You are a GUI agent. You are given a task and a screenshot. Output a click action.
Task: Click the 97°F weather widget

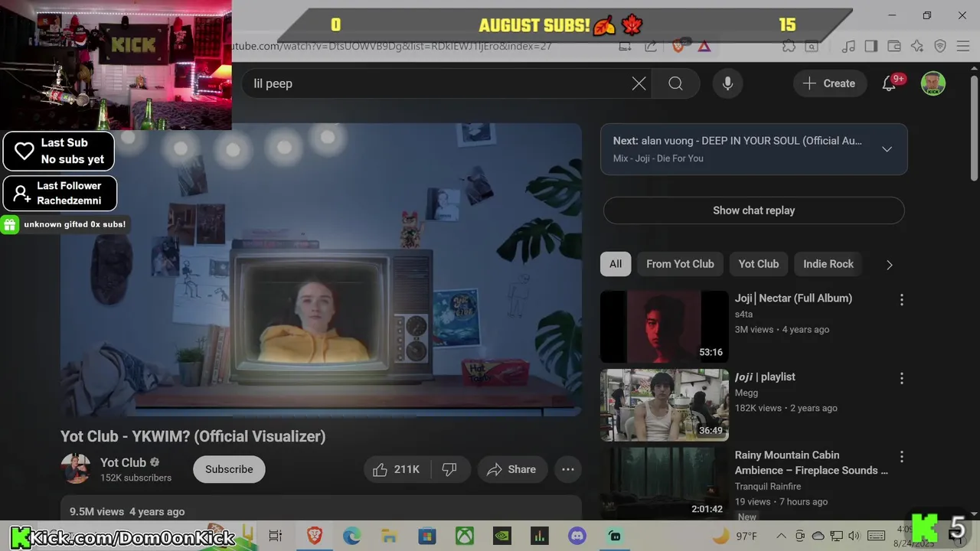(735, 536)
